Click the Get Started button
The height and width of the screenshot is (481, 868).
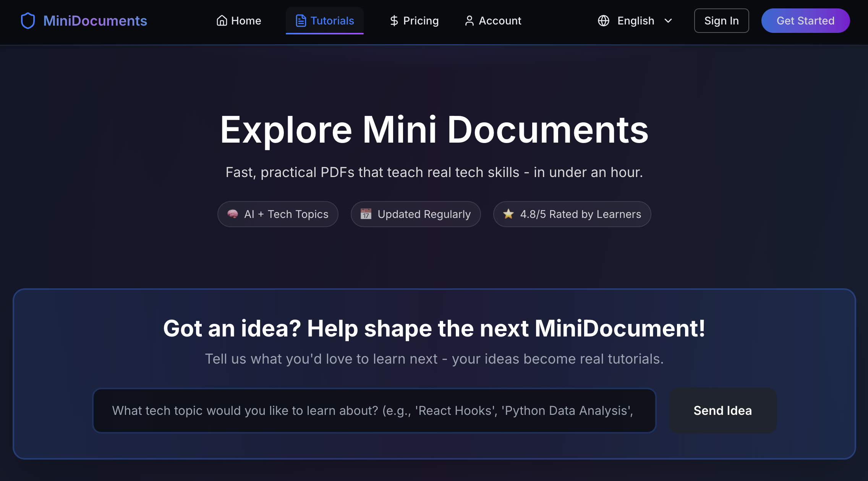point(805,21)
